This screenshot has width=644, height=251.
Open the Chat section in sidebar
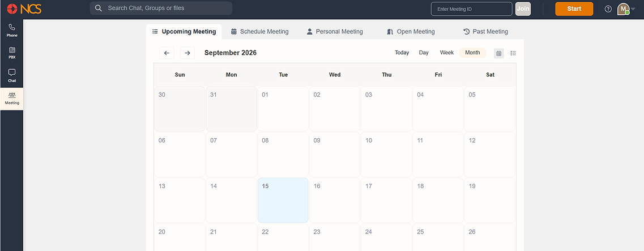coord(12,75)
